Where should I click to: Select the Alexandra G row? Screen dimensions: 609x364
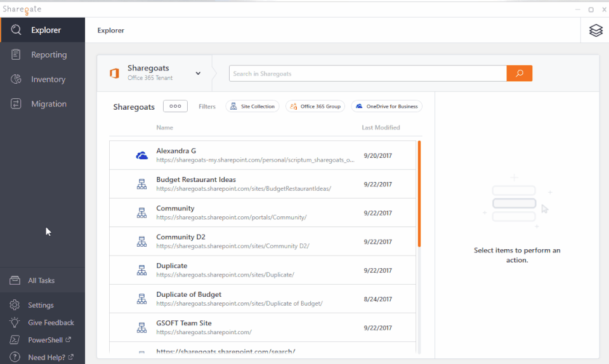point(263,155)
